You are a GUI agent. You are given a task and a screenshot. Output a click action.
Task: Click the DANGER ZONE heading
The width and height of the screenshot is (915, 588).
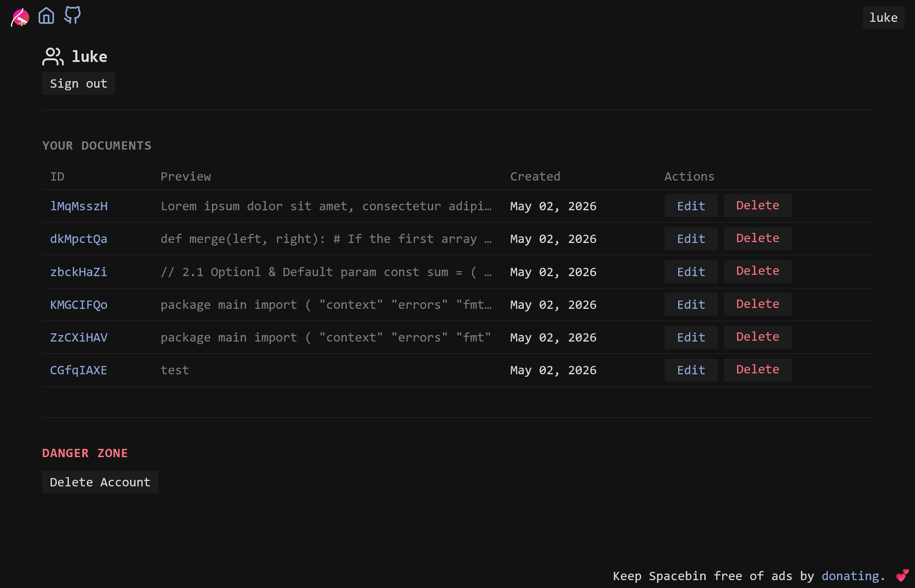pyautogui.click(x=85, y=453)
